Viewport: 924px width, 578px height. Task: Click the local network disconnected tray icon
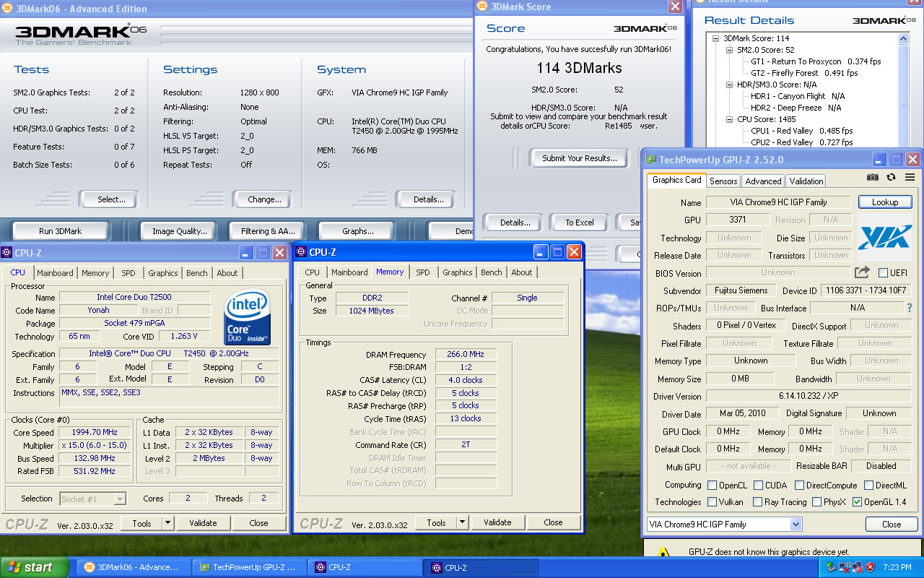click(857, 567)
